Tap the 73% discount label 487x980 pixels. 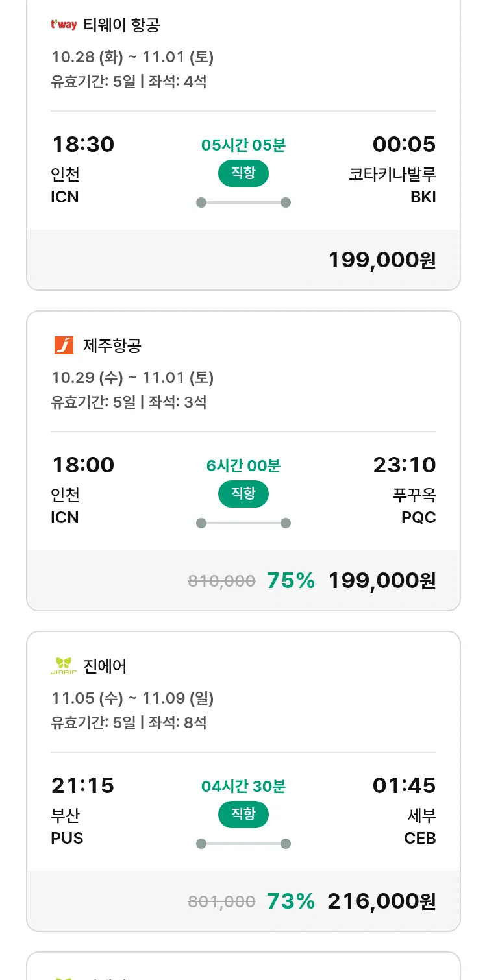coord(291,901)
